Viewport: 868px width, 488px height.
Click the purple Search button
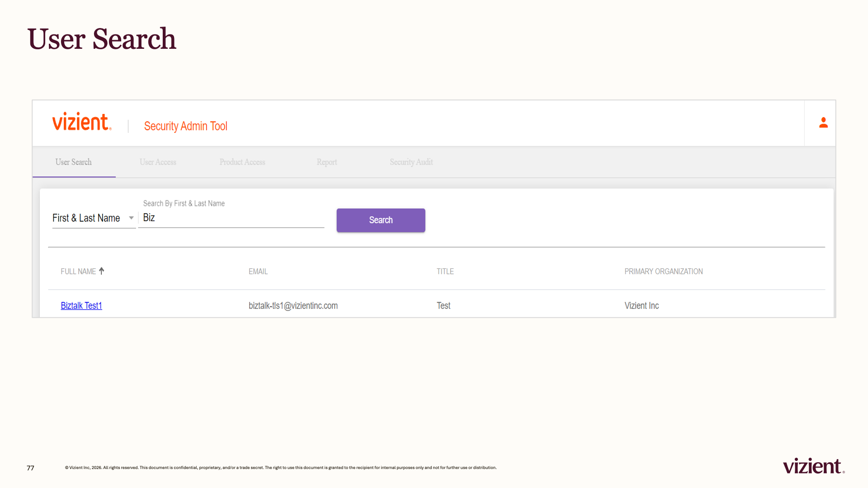coord(381,220)
